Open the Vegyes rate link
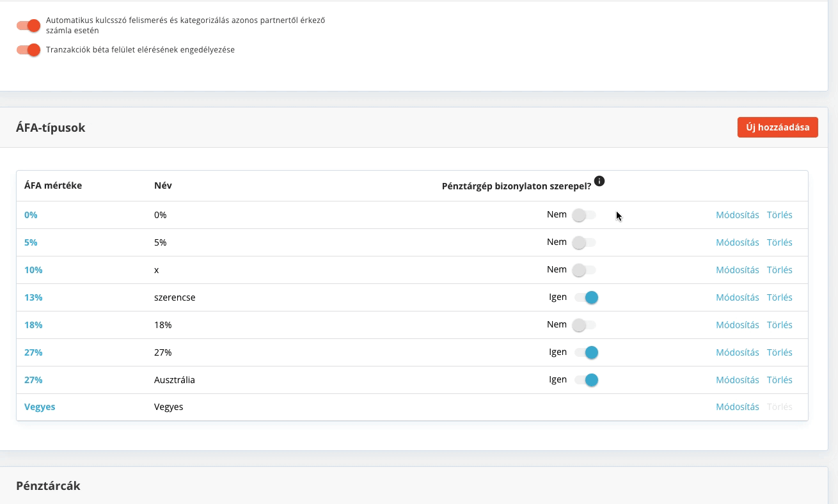Viewport: 838px width, 504px height. point(40,407)
